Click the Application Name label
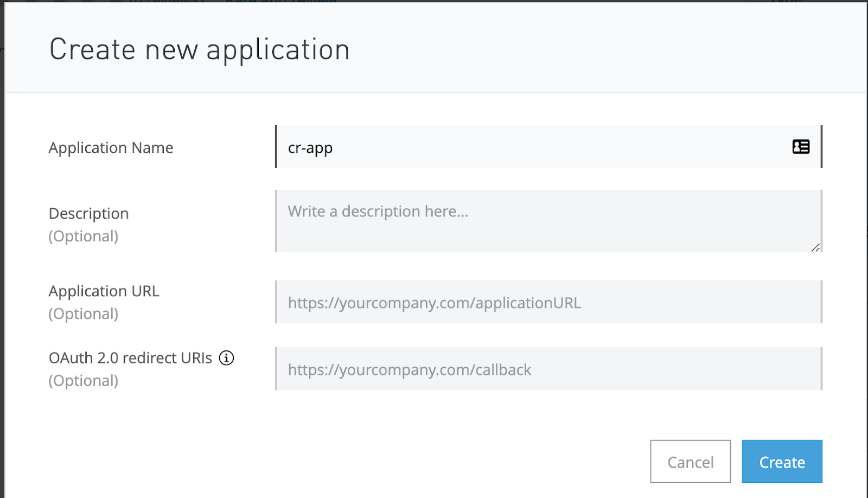The height and width of the screenshot is (498, 868). coord(111,148)
